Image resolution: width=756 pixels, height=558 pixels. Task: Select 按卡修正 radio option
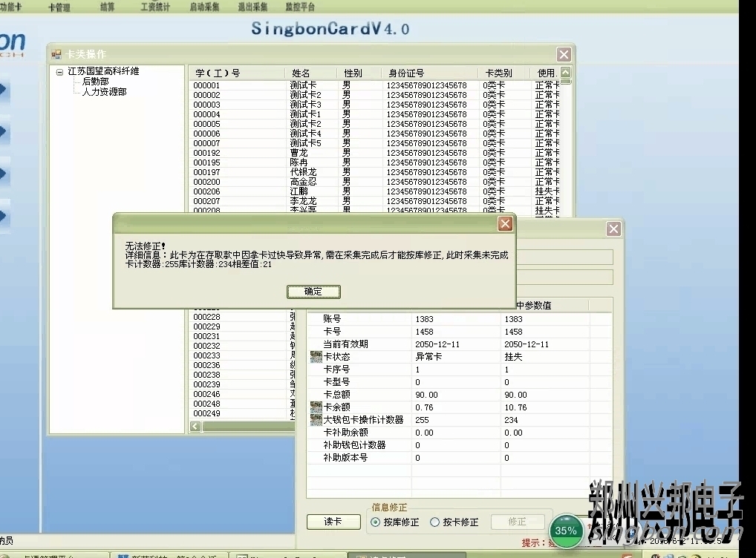[454, 522]
